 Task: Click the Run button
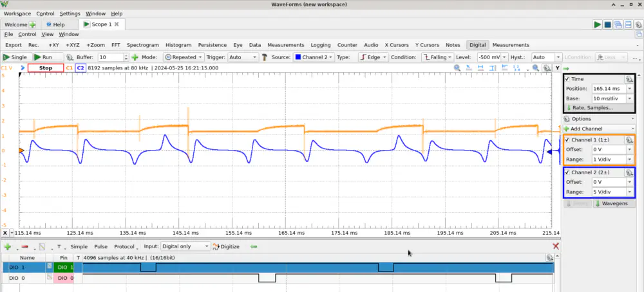point(48,57)
